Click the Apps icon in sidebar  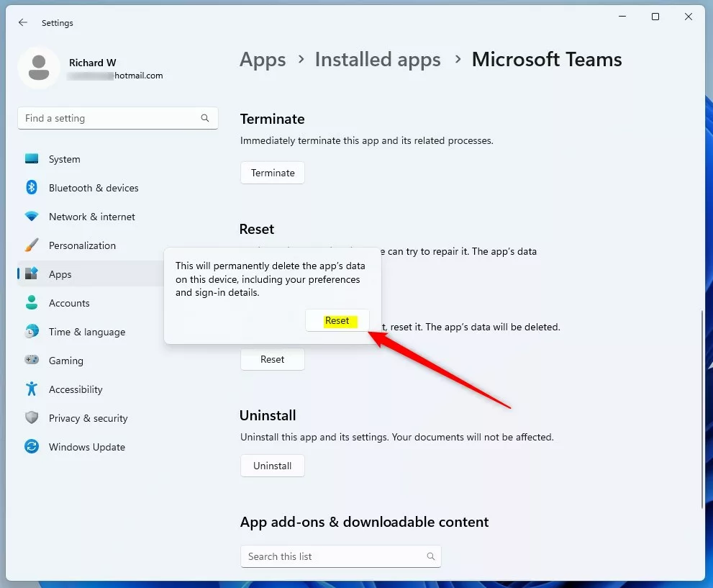point(32,273)
